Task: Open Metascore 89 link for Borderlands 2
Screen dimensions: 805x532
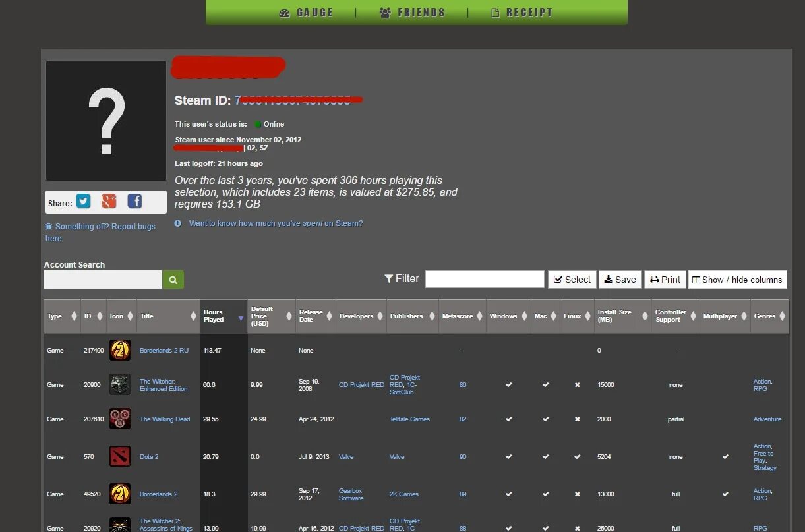Action: [x=463, y=494]
